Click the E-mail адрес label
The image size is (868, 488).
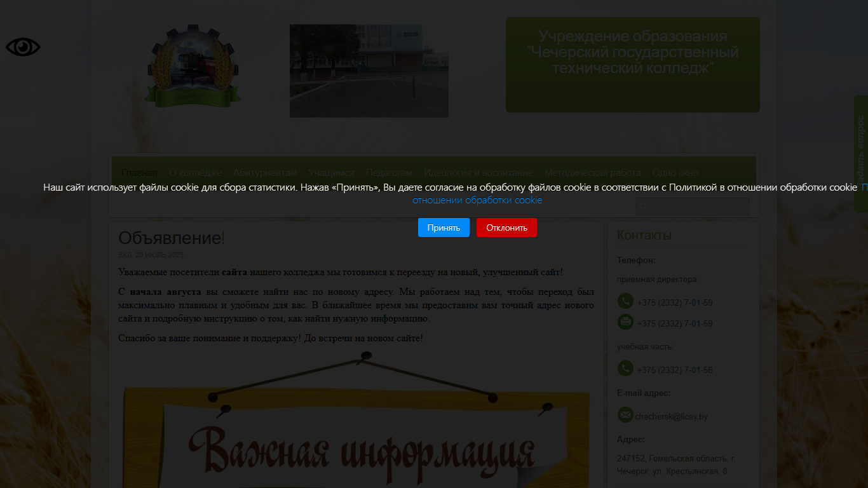click(644, 393)
